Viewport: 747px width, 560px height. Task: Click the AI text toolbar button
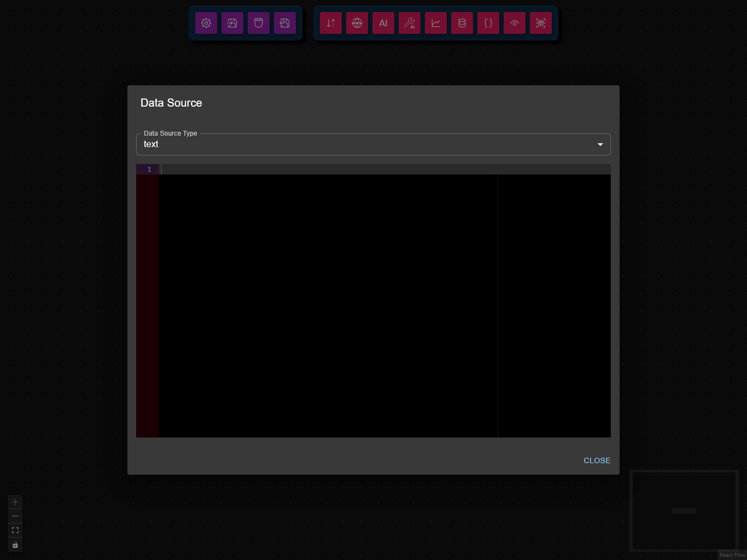[x=383, y=23]
